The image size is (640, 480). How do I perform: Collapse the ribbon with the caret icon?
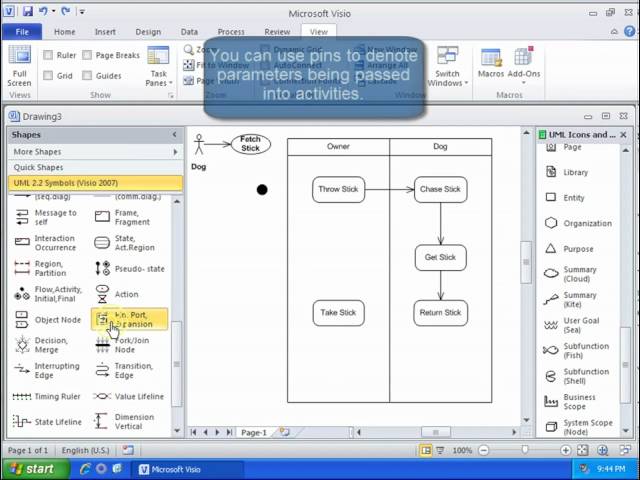coord(614,31)
